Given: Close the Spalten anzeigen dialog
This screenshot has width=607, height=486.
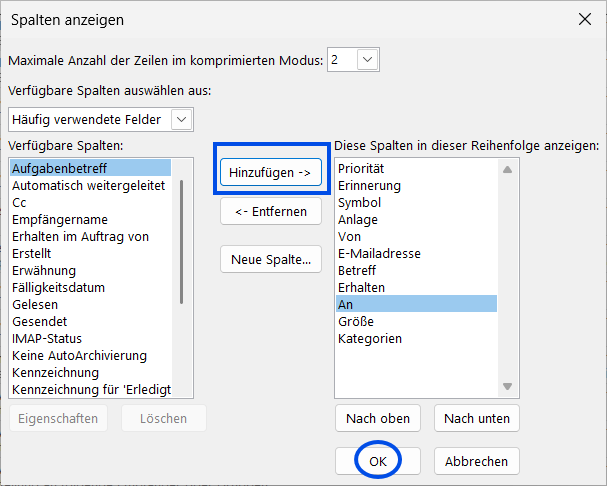Looking at the screenshot, I should (584, 19).
